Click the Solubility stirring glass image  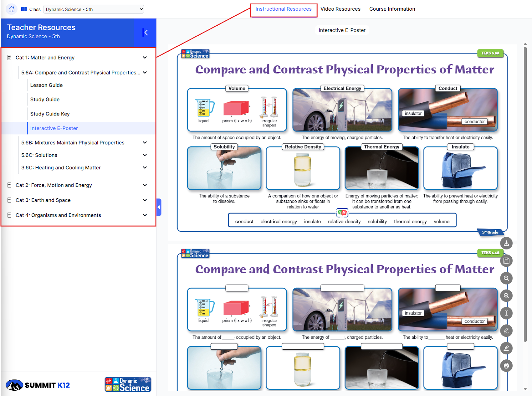coord(224,168)
